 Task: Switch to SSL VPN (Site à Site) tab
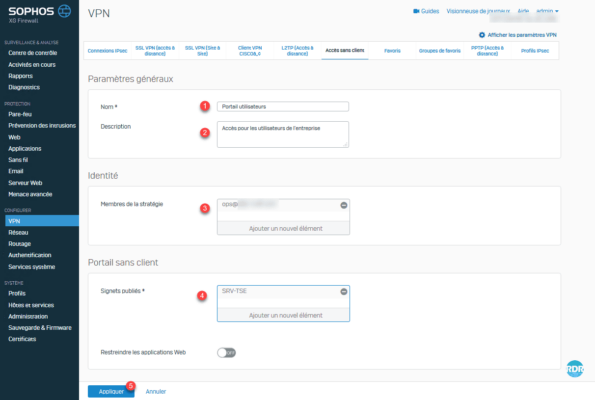tap(202, 51)
